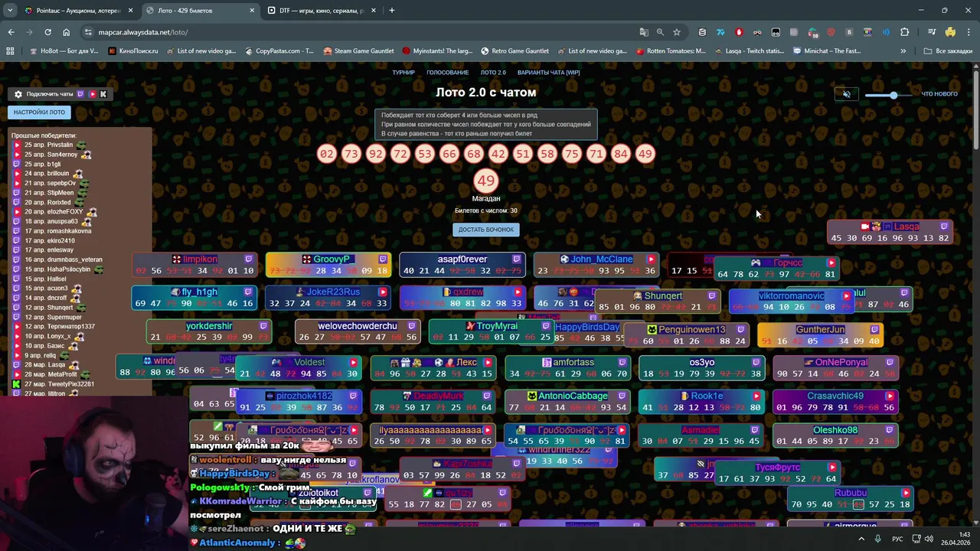Open КиноПоиск.ru bookmark
980x551 pixels.
pyautogui.click(x=133, y=51)
